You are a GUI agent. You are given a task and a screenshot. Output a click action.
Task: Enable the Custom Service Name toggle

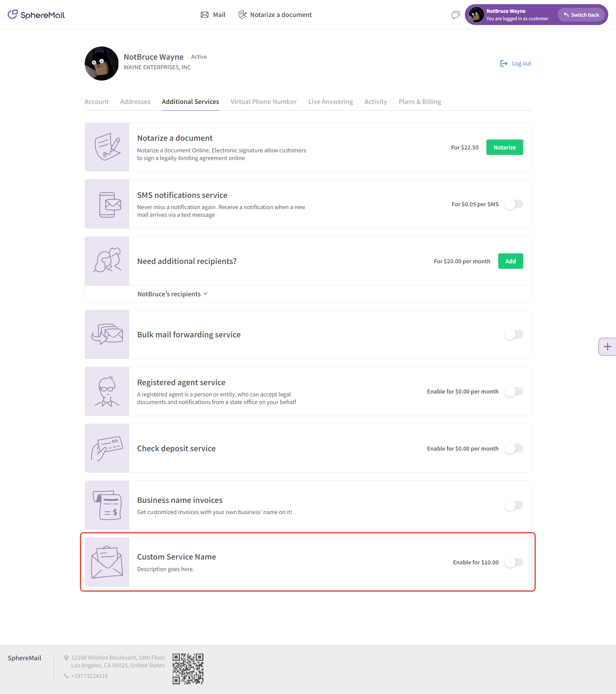coord(513,562)
